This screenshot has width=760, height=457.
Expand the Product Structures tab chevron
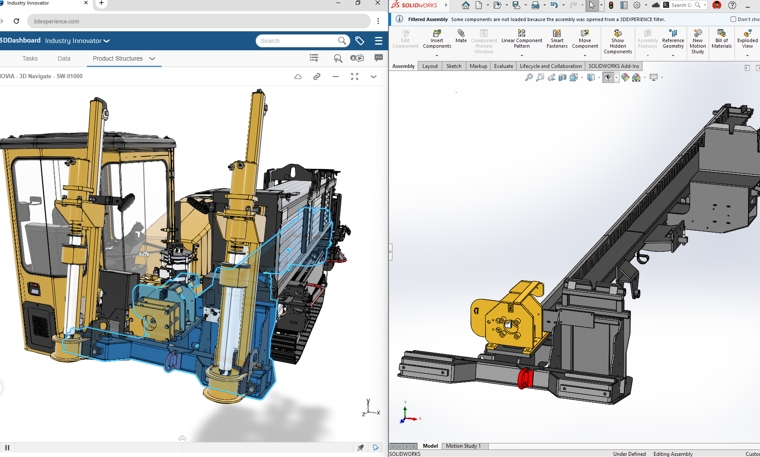[x=152, y=59]
